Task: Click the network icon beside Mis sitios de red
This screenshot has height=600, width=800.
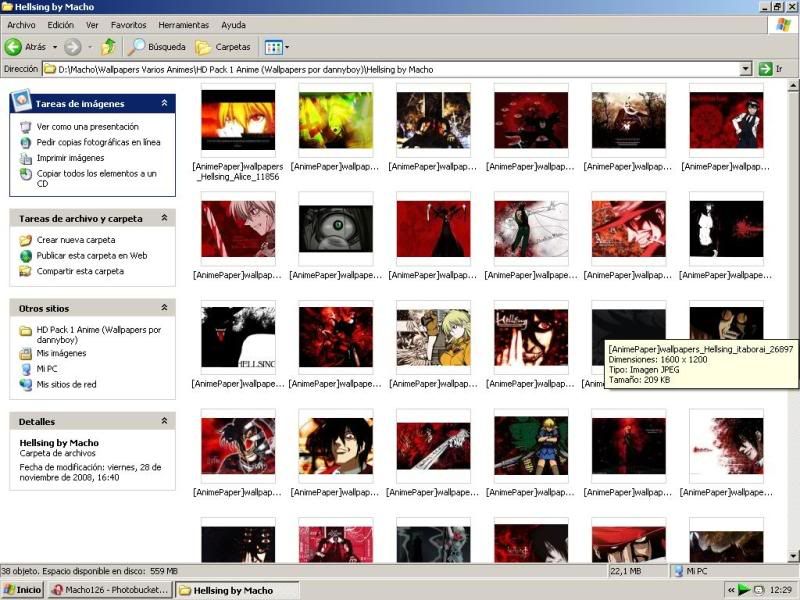Action: (x=26, y=385)
